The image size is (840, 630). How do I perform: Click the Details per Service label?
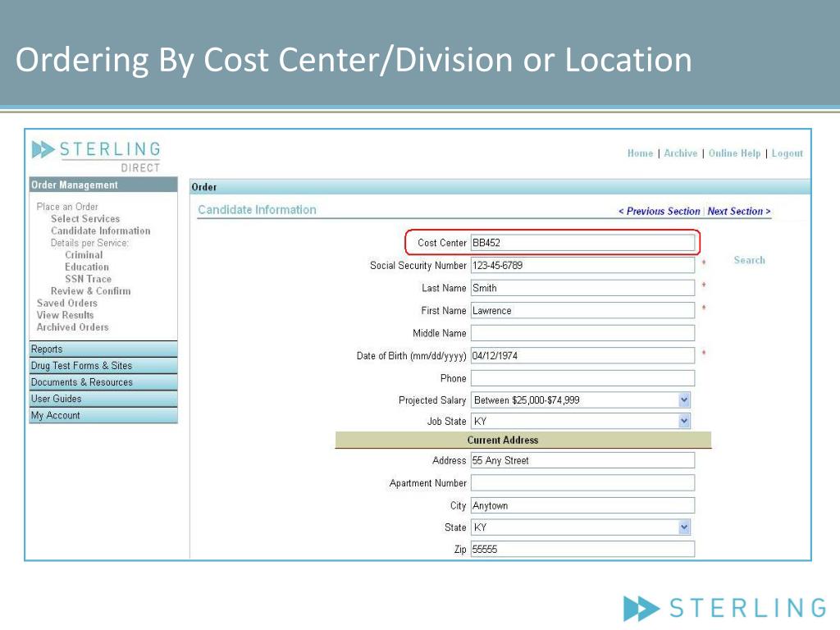(x=89, y=243)
